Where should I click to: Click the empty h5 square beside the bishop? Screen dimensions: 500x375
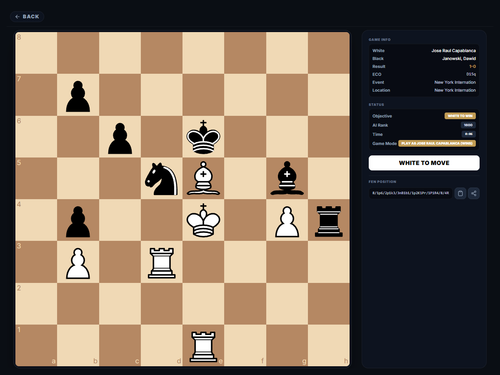pyautogui.click(x=329, y=178)
